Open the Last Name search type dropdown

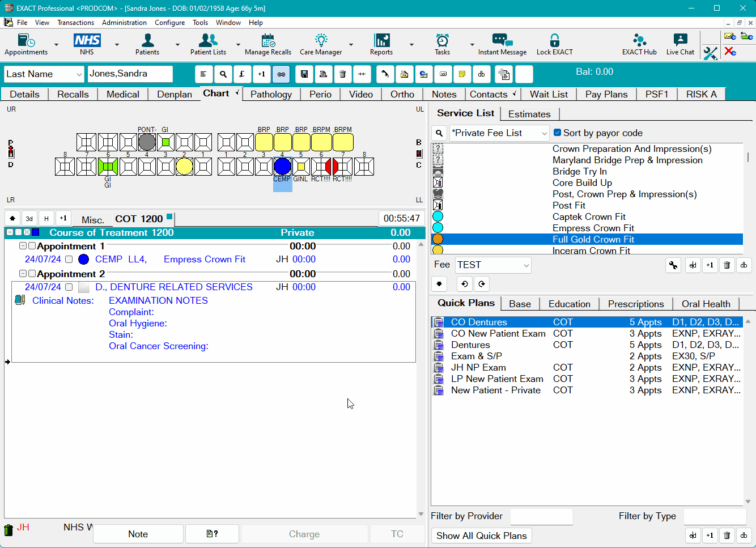pos(79,74)
